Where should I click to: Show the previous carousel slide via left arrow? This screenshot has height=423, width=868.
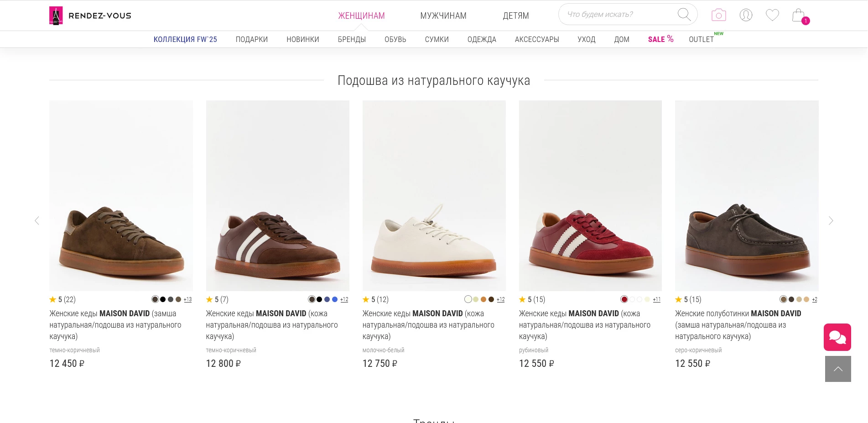coord(37,221)
